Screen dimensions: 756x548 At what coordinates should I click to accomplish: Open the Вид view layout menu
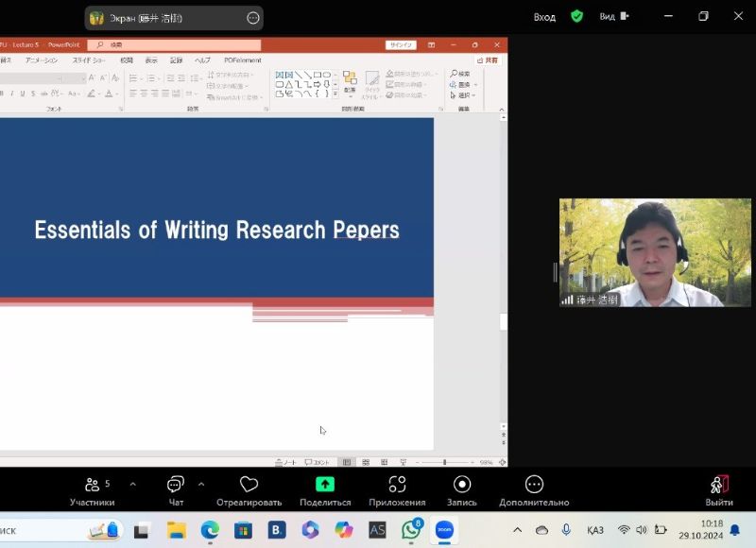(612, 16)
